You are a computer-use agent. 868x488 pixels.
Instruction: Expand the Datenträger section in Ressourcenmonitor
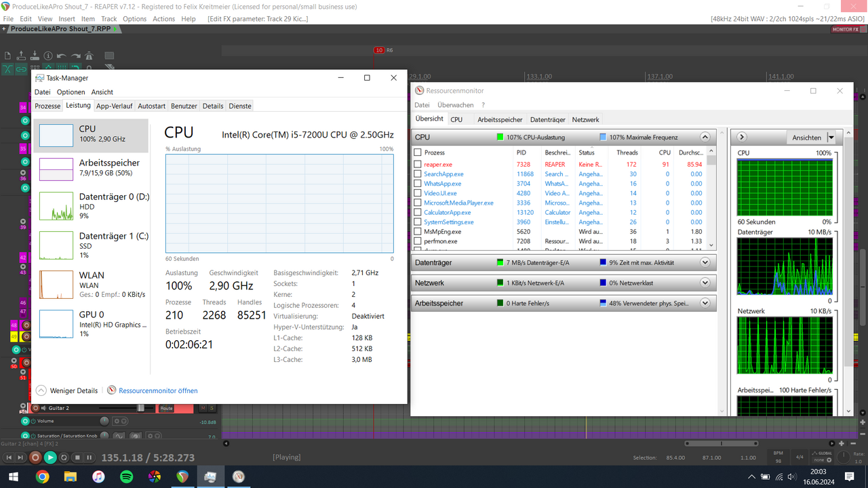(705, 262)
